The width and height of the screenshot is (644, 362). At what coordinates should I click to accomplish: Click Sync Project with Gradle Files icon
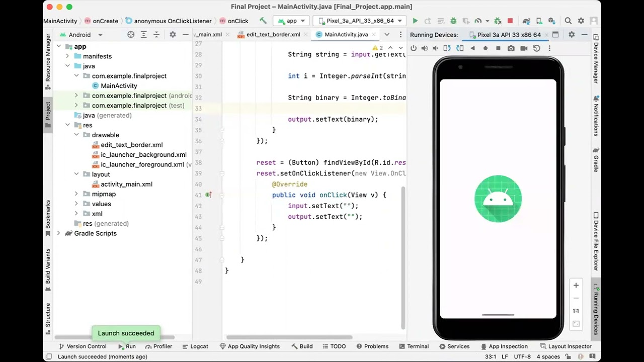tap(526, 21)
